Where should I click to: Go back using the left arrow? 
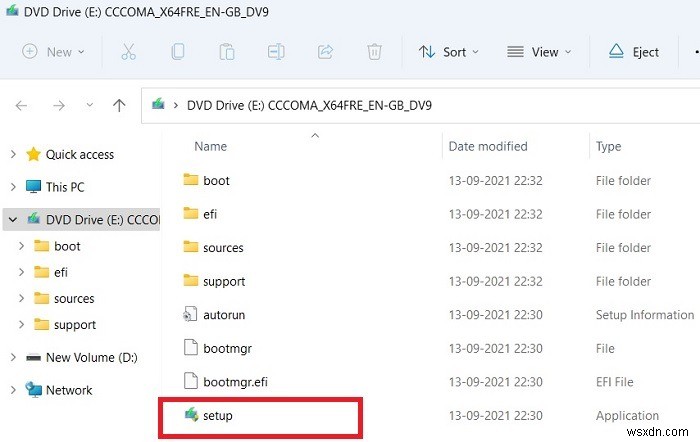(21, 105)
